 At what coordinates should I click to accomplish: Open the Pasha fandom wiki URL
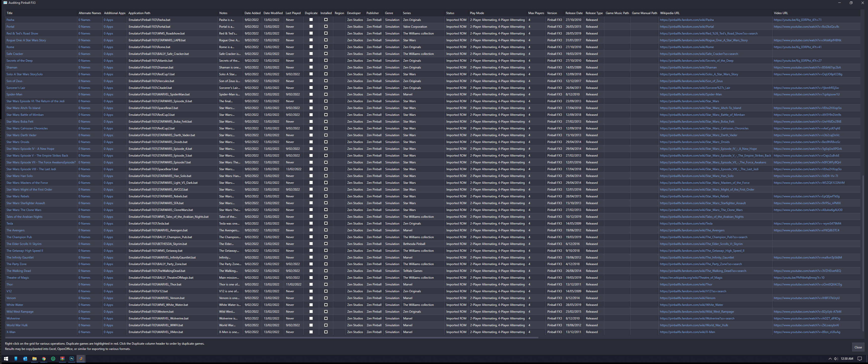[687, 20]
